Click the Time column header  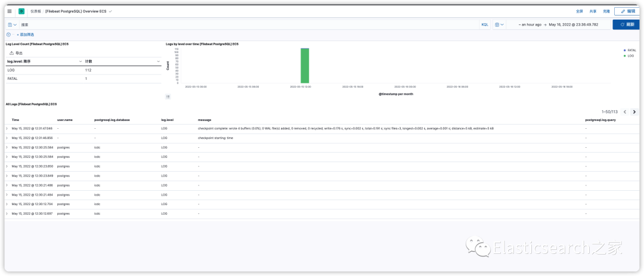click(16, 120)
